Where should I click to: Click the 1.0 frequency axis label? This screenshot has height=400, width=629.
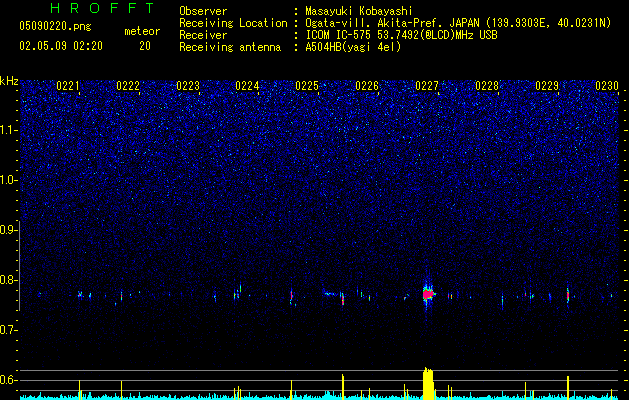9,180
